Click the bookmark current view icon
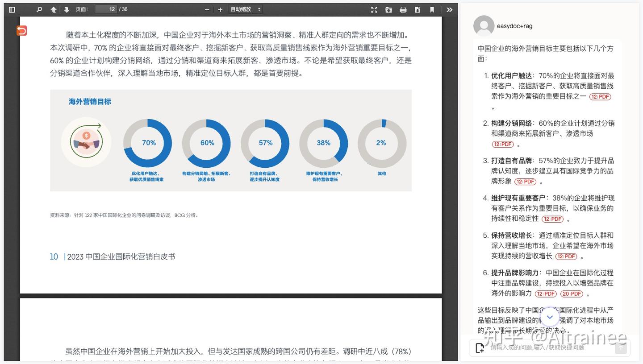Image resolution: width=643 pixels, height=364 pixels. pos(432,9)
